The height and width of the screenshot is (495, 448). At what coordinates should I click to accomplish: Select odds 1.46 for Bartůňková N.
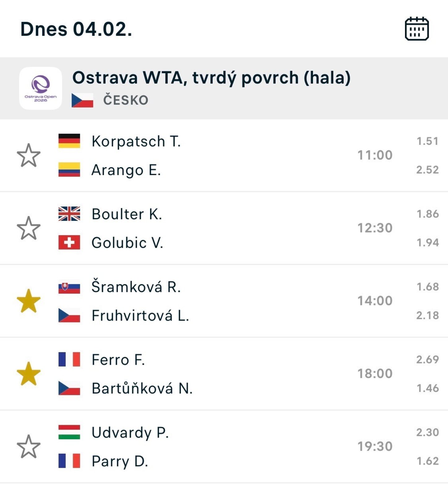click(x=427, y=388)
